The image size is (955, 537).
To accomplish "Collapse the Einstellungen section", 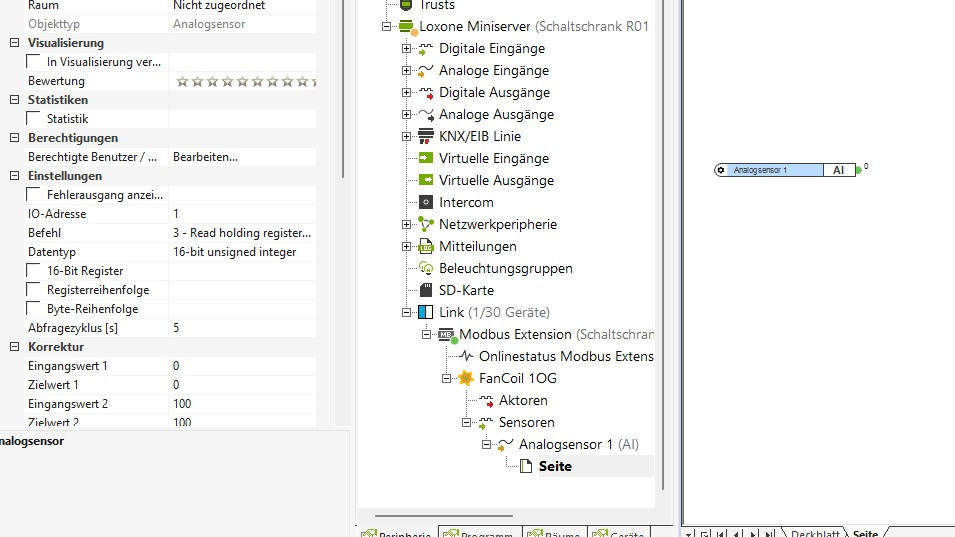I will [x=15, y=175].
